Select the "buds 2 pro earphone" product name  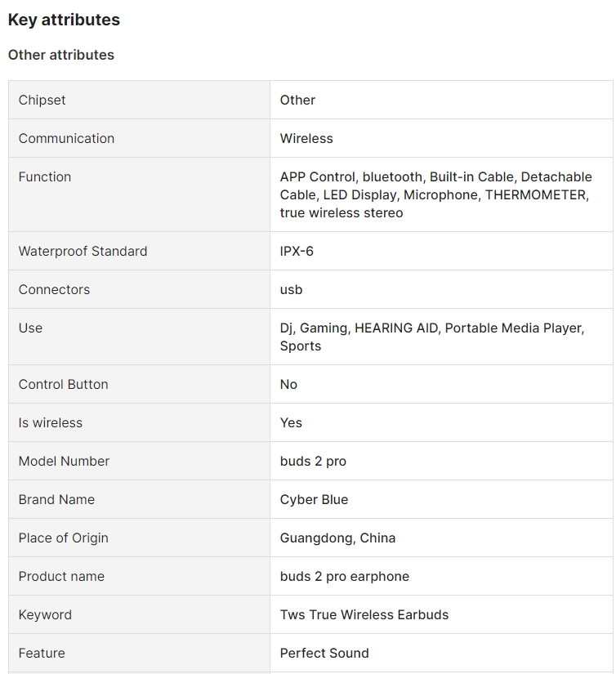(345, 576)
